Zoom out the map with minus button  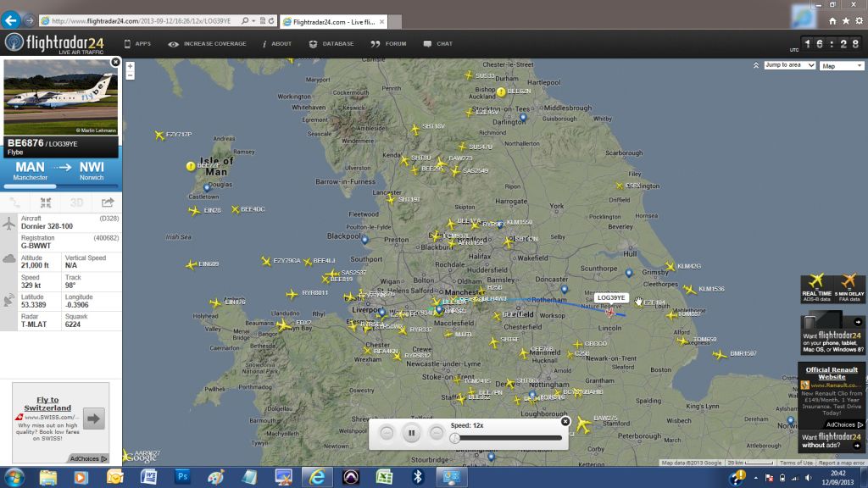[130, 75]
